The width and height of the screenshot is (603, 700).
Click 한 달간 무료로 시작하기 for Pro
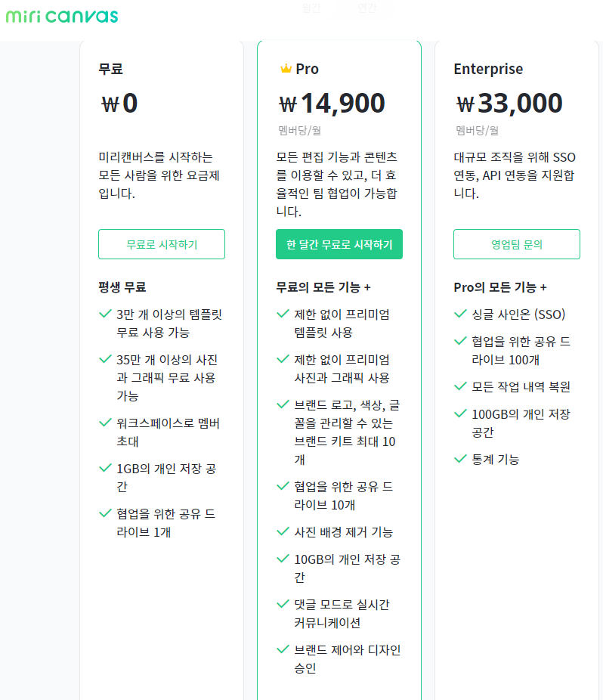click(x=339, y=244)
